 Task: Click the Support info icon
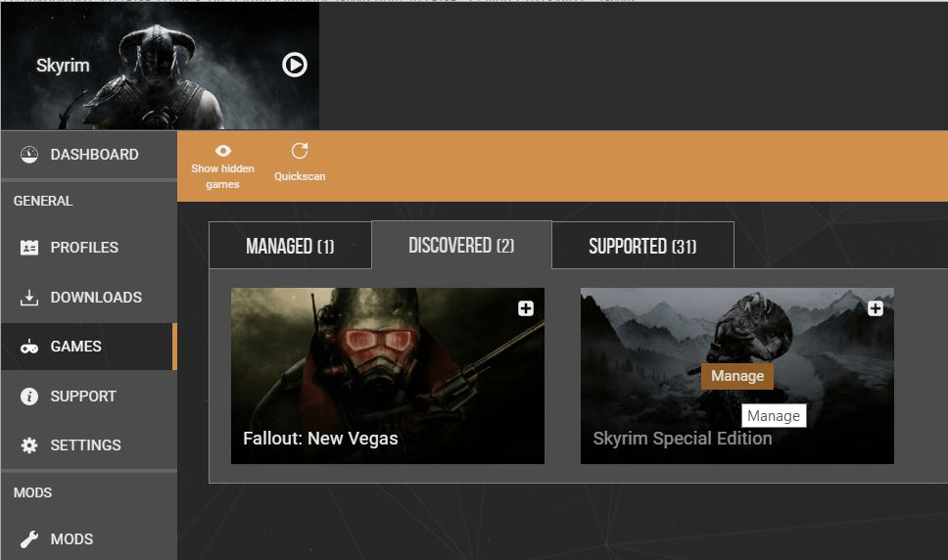click(x=29, y=397)
